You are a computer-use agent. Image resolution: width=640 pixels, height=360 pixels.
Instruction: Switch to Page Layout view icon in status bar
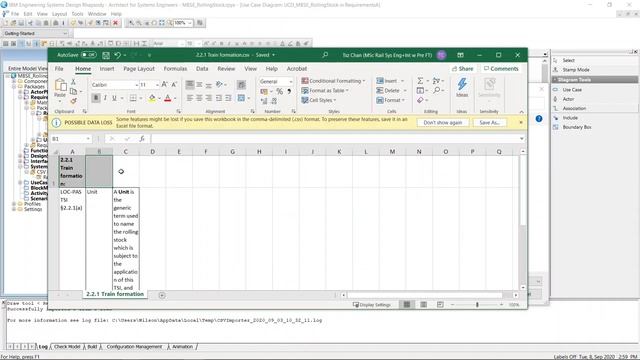[424, 304]
